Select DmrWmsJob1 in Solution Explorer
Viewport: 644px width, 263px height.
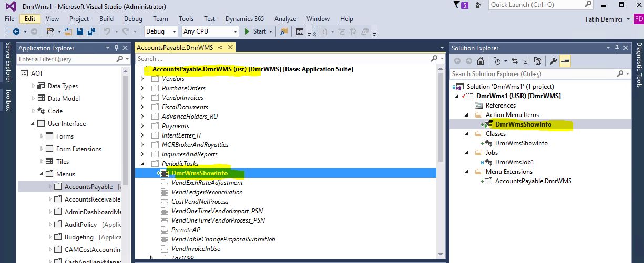(514, 162)
